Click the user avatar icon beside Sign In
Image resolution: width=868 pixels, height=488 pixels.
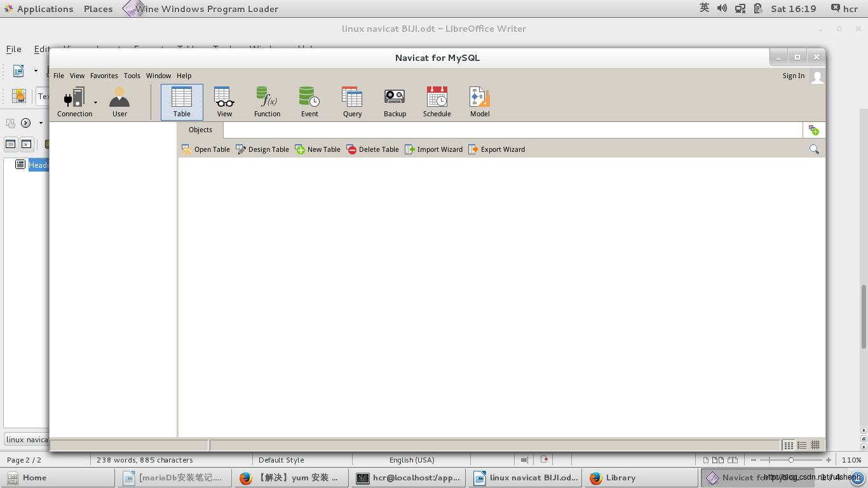click(817, 77)
